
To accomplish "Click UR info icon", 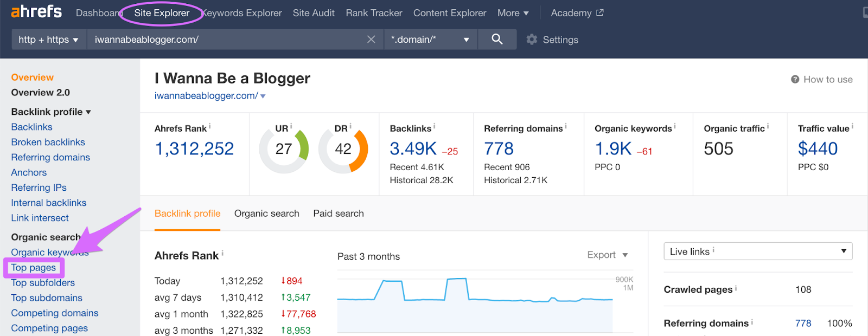I will (291, 126).
